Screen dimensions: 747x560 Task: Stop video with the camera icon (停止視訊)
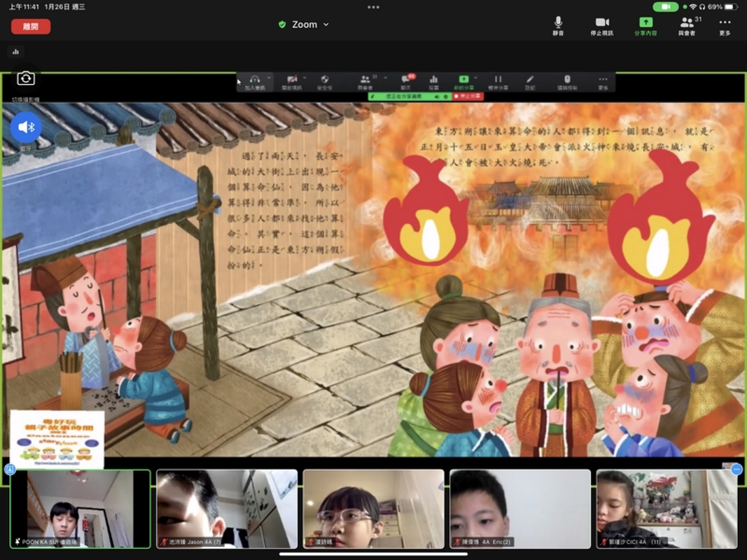tap(602, 26)
